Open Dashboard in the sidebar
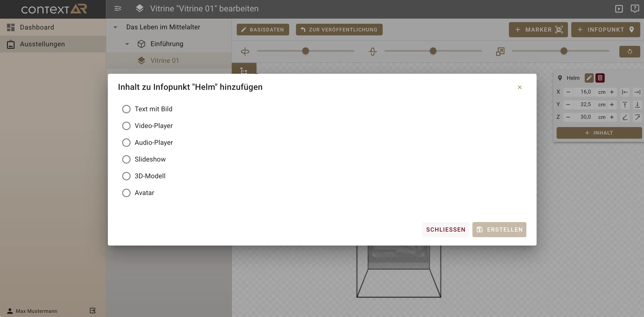This screenshot has width=644, height=317. (37, 27)
